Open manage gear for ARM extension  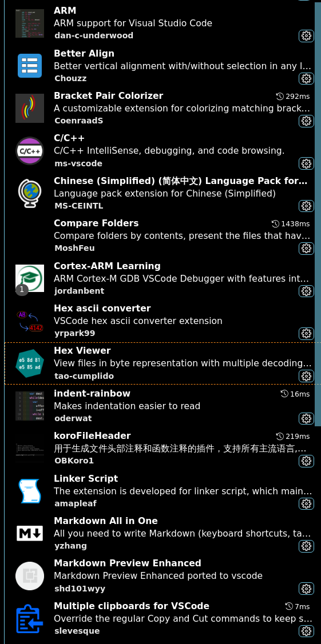coord(306,36)
